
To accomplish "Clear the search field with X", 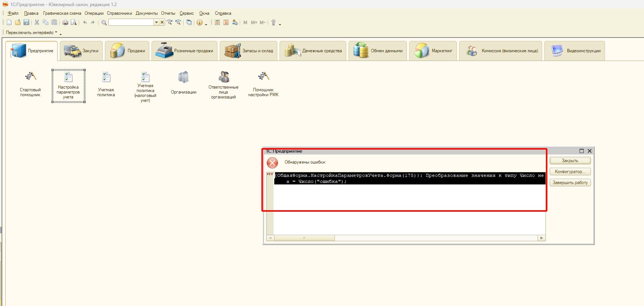I will (x=162, y=22).
